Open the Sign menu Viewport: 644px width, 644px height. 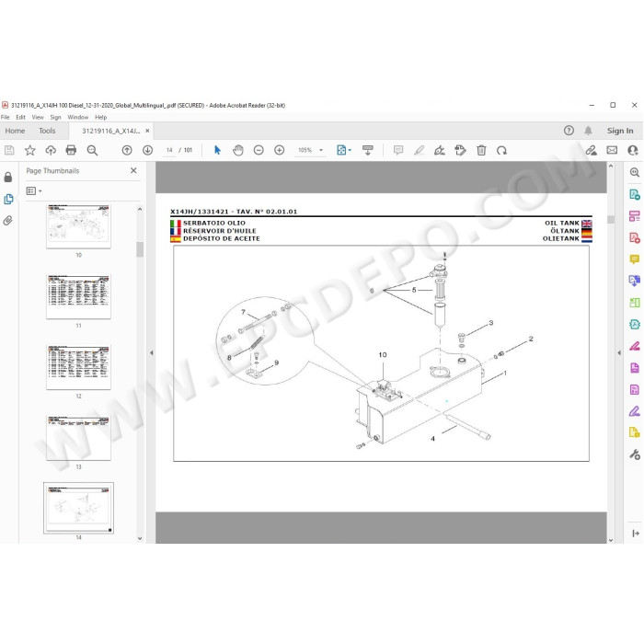55,117
